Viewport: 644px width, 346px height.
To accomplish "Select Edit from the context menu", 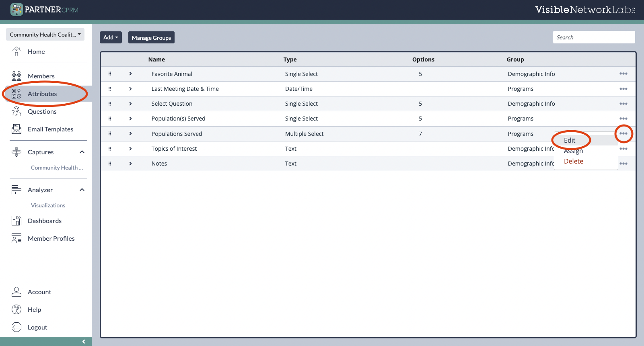I will (570, 140).
